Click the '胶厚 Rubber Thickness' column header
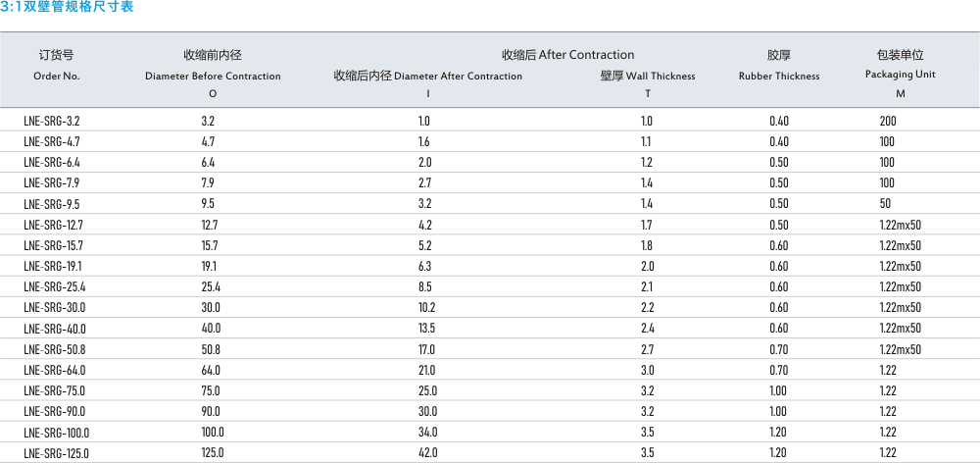Viewport: 980px width, 463px height. [779, 65]
